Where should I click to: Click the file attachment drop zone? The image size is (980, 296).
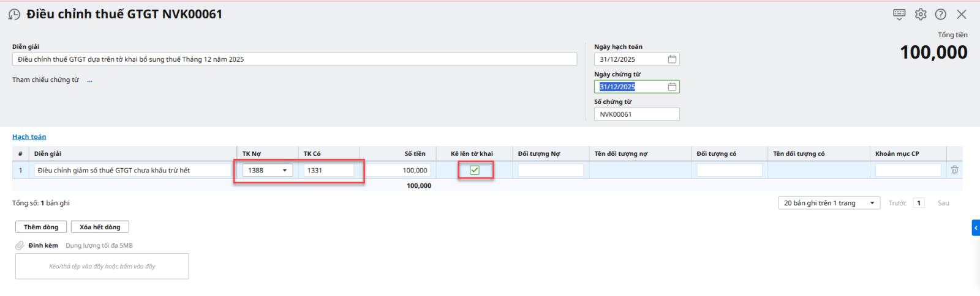[102, 267]
